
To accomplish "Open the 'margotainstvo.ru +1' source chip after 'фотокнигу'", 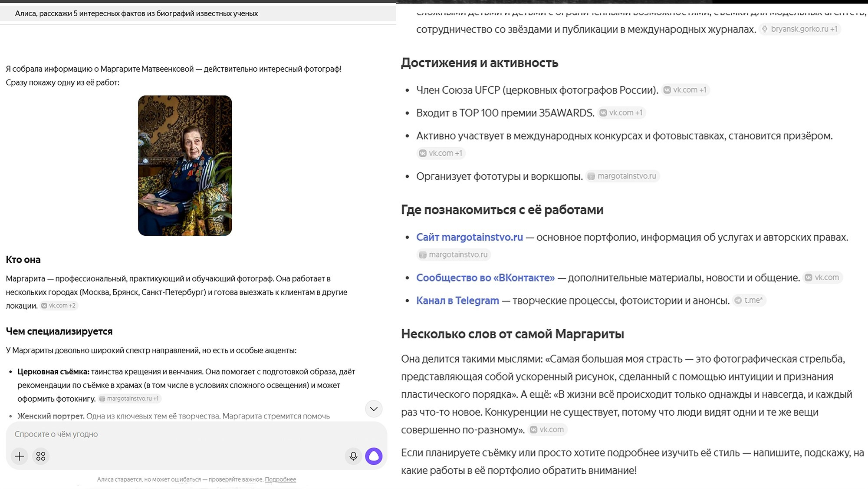I will coord(129,398).
